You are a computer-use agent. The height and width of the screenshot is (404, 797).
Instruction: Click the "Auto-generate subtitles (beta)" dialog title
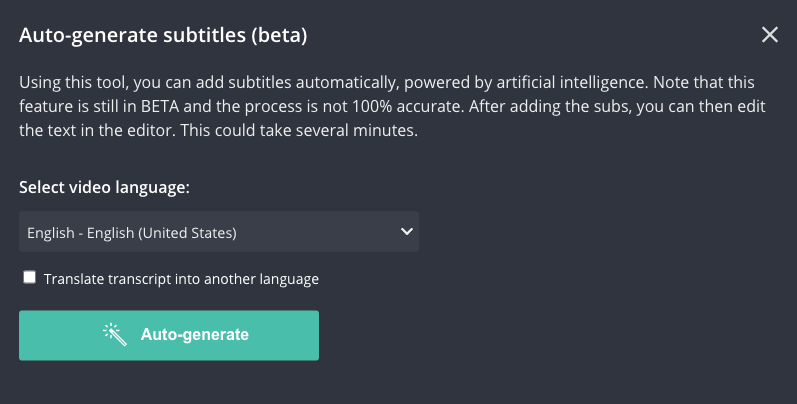[x=163, y=36]
